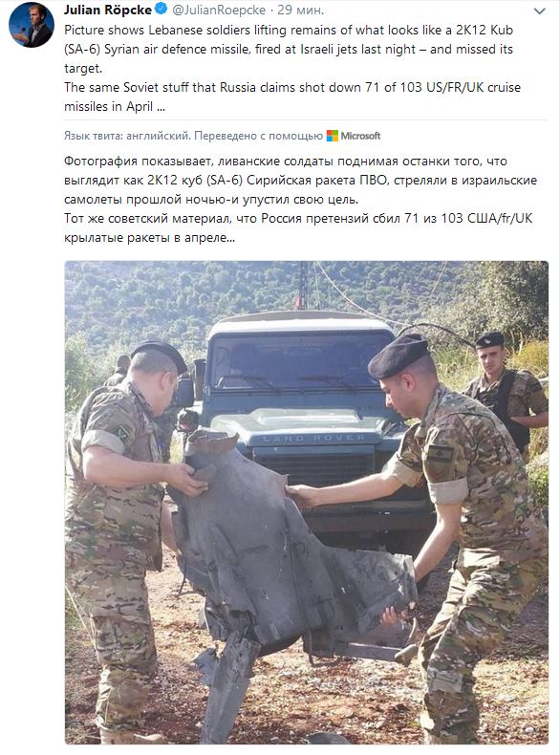Viewport: 560px width, 755px height.
Task: Click the original English tweet text
Action: (x=292, y=68)
